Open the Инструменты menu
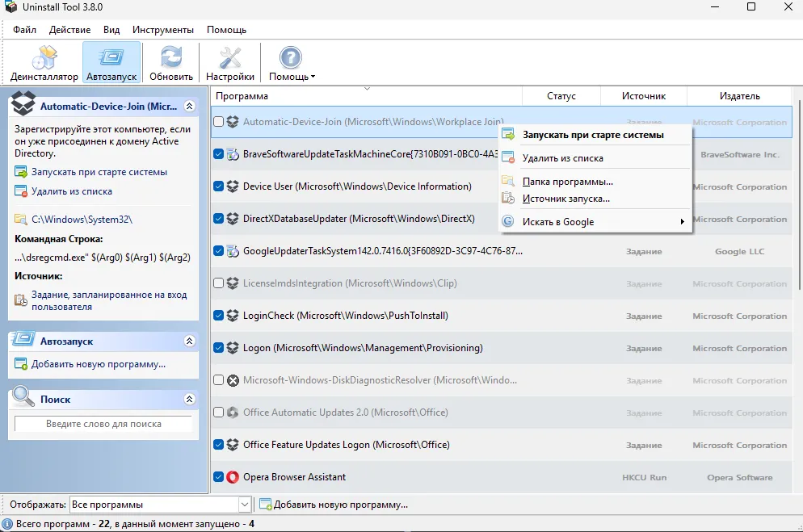This screenshot has width=803, height=532. (163, 30)
